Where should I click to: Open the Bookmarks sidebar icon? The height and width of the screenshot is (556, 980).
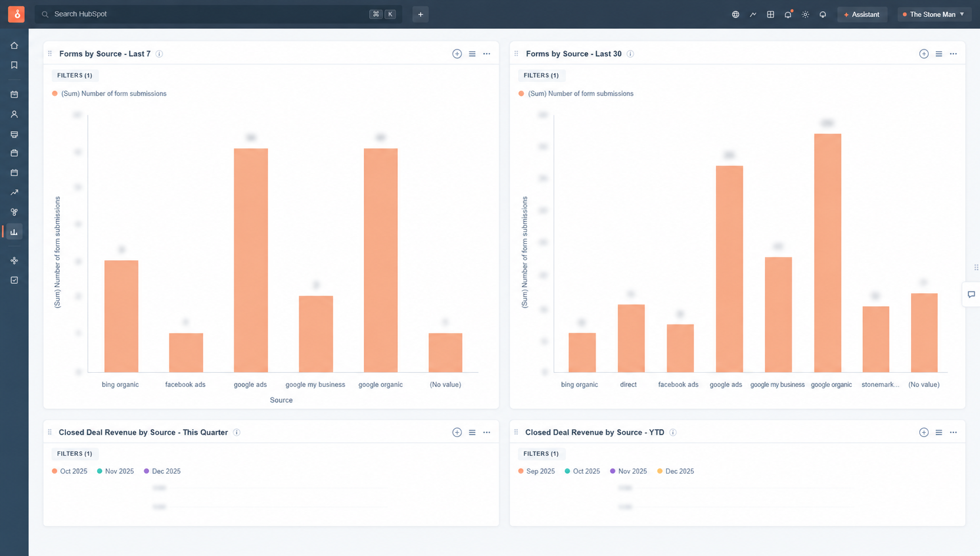[14, 65]
